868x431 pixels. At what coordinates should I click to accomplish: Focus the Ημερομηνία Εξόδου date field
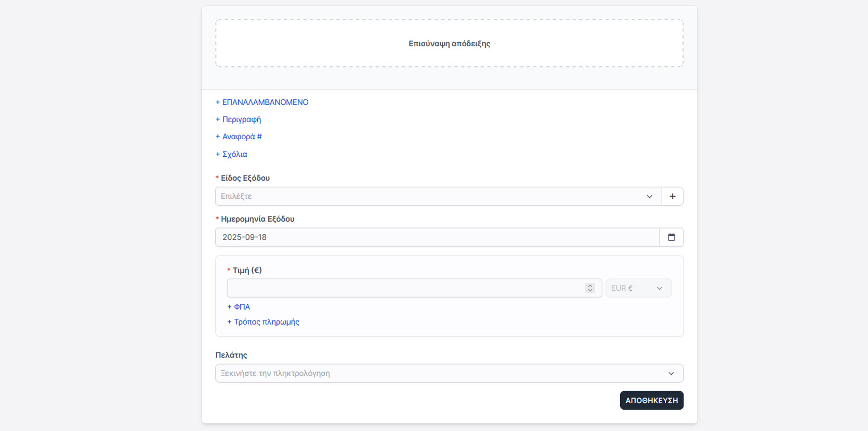coord(437,237)
